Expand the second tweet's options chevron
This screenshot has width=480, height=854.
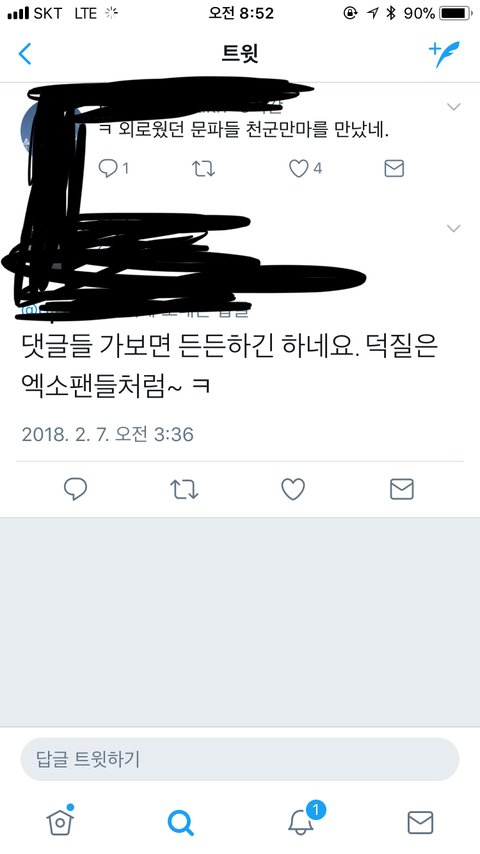click(454, 228)
